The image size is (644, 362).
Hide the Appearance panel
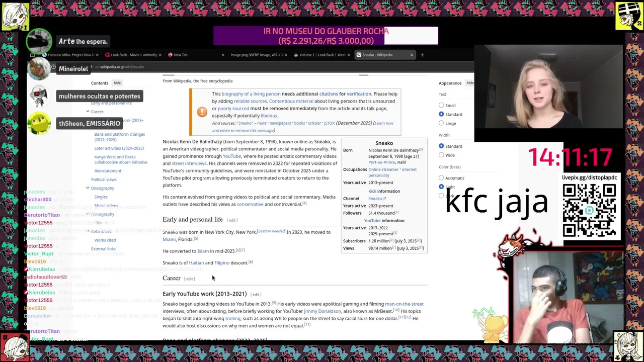coord(470,83)
